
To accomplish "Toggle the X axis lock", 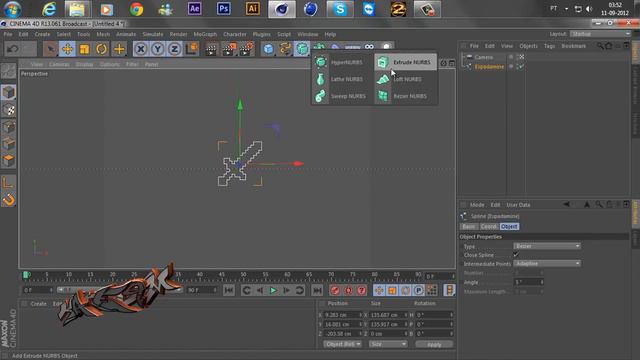I will [x=141, y=49].
